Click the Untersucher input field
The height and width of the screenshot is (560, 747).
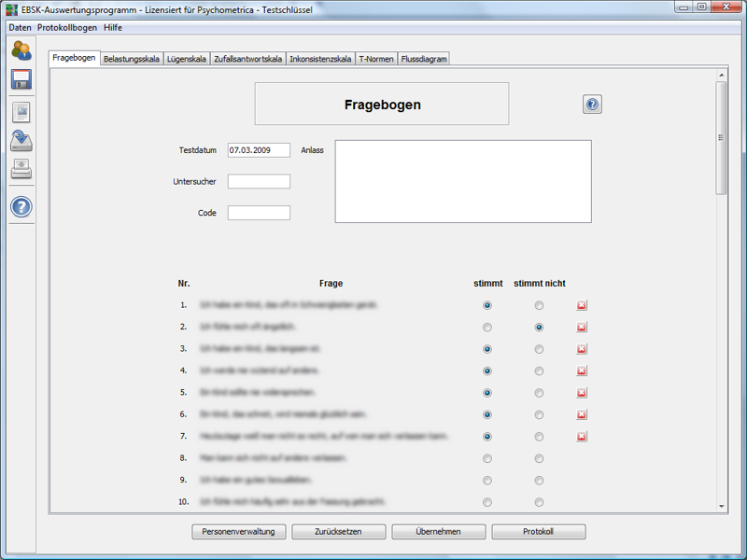[259, 182]
